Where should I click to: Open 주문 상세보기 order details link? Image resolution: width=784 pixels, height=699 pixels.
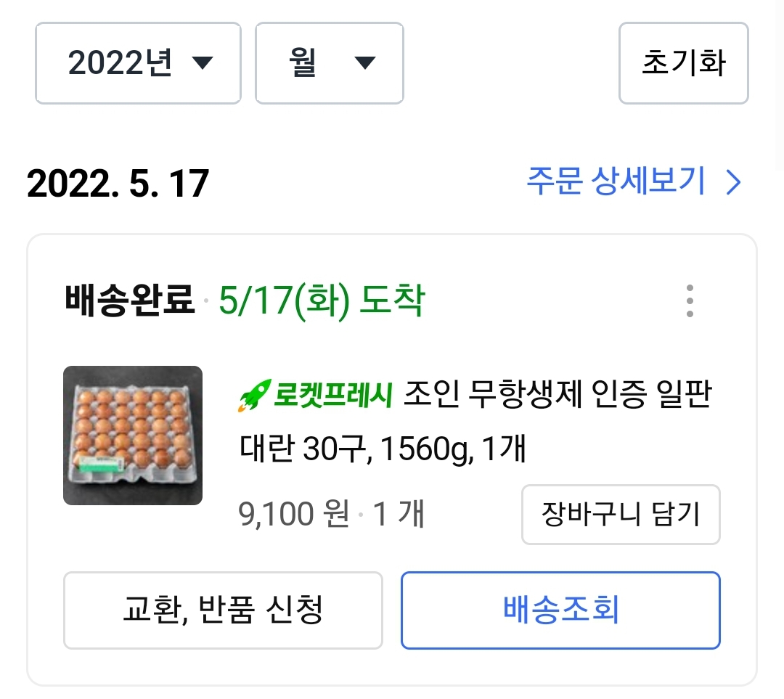tap(616, 181)
